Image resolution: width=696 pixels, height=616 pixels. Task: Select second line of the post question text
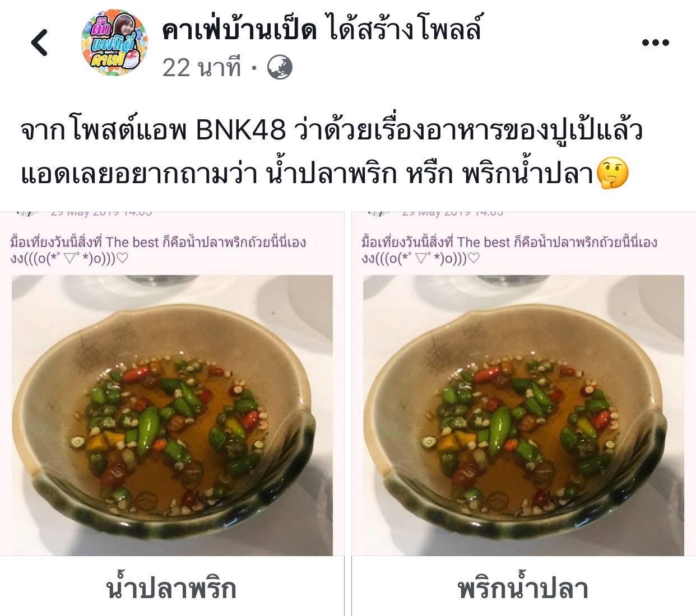(325, 174)
